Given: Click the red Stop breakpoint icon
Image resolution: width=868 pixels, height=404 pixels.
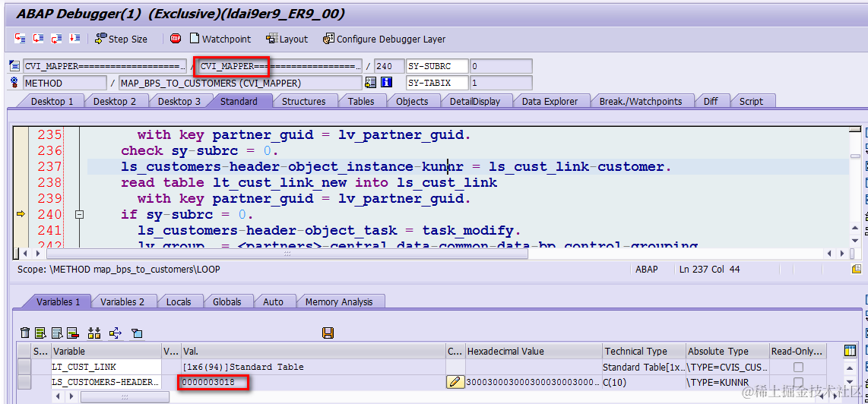Looking at the screenshot, I should point(176,38).
